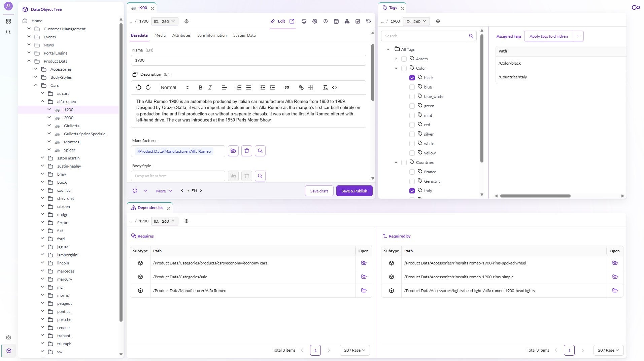Click the Data Object Tree vertical scrollbar

121,172
